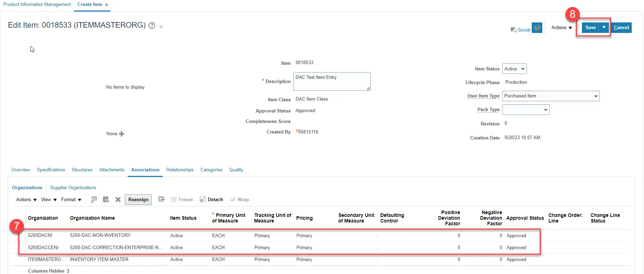Screen dimensions: 644x274
Task: Click the select-and-add organizations table icon
Action: [x=94, y=199]
